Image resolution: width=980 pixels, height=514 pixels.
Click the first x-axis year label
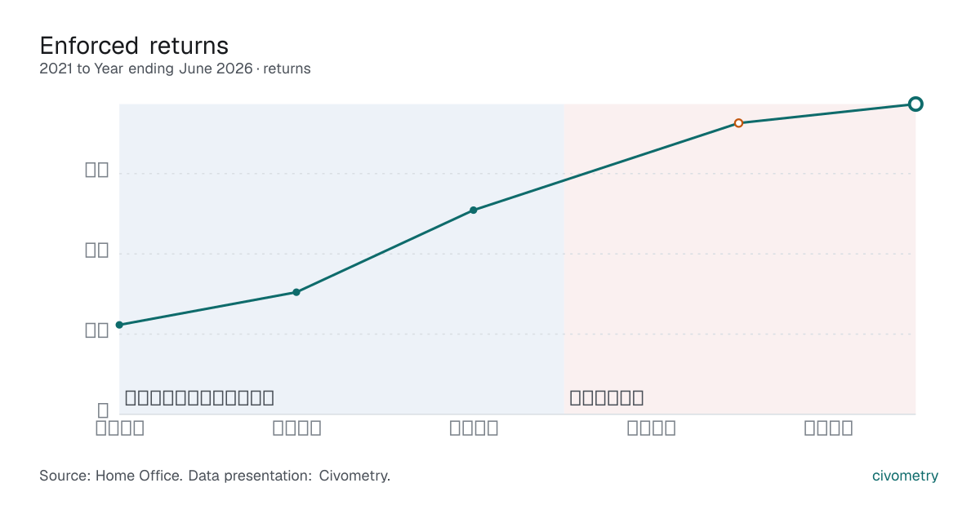120,428
